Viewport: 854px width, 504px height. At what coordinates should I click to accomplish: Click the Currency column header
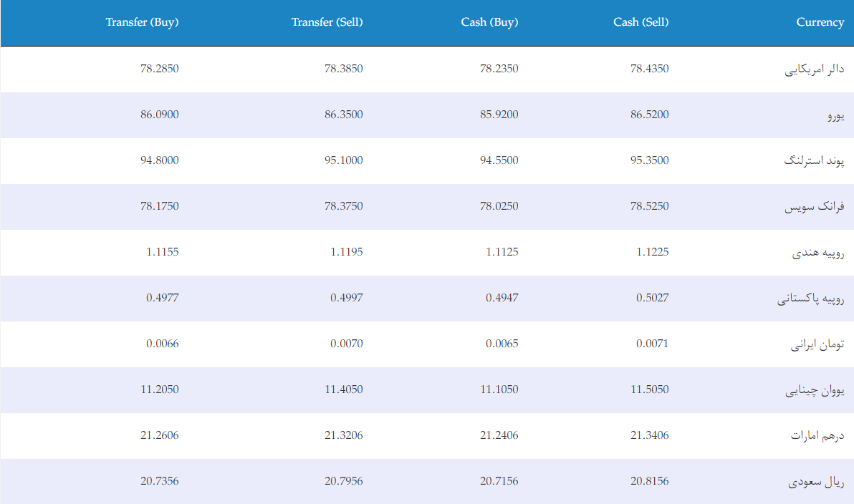click(x=820, y=22)
